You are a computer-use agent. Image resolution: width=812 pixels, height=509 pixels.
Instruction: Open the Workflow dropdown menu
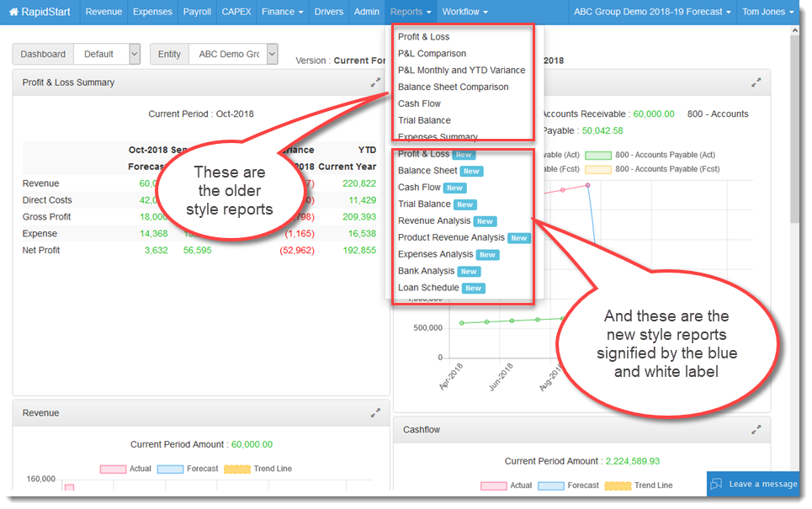464,12
